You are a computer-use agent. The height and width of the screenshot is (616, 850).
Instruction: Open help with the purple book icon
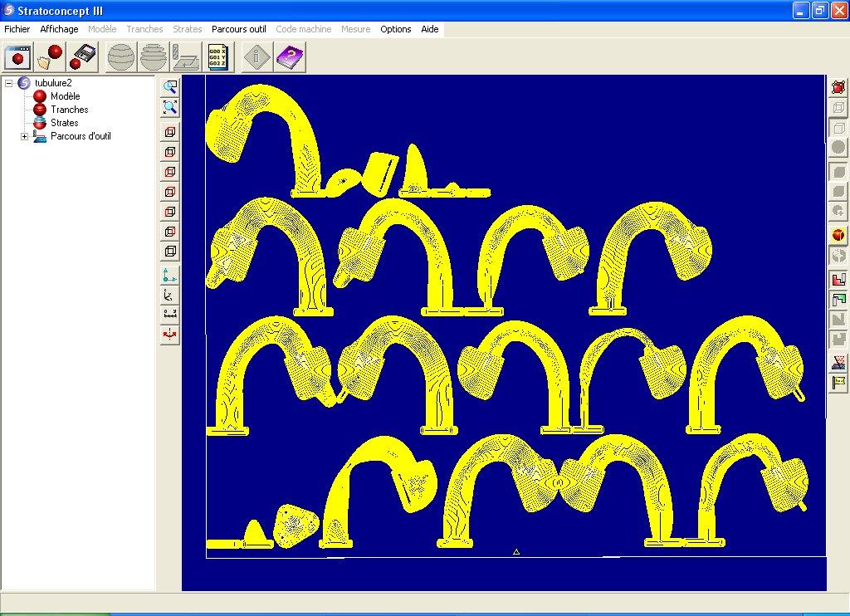coord(290,57)
